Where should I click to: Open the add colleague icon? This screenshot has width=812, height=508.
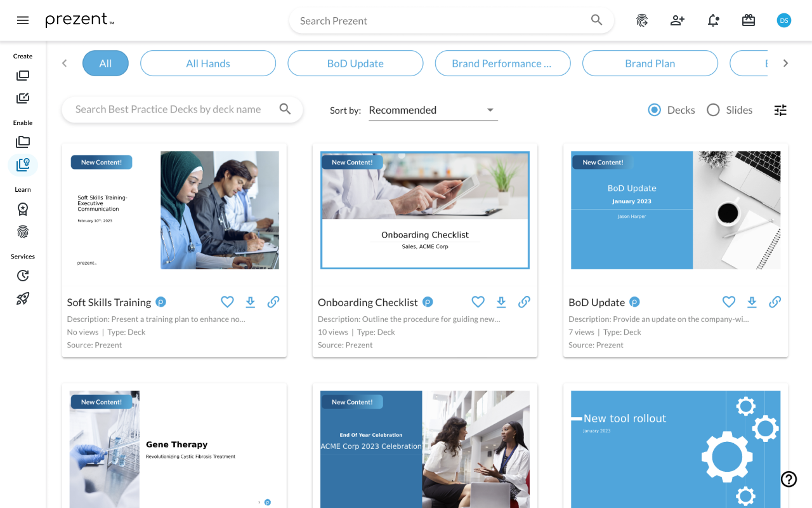678,20
